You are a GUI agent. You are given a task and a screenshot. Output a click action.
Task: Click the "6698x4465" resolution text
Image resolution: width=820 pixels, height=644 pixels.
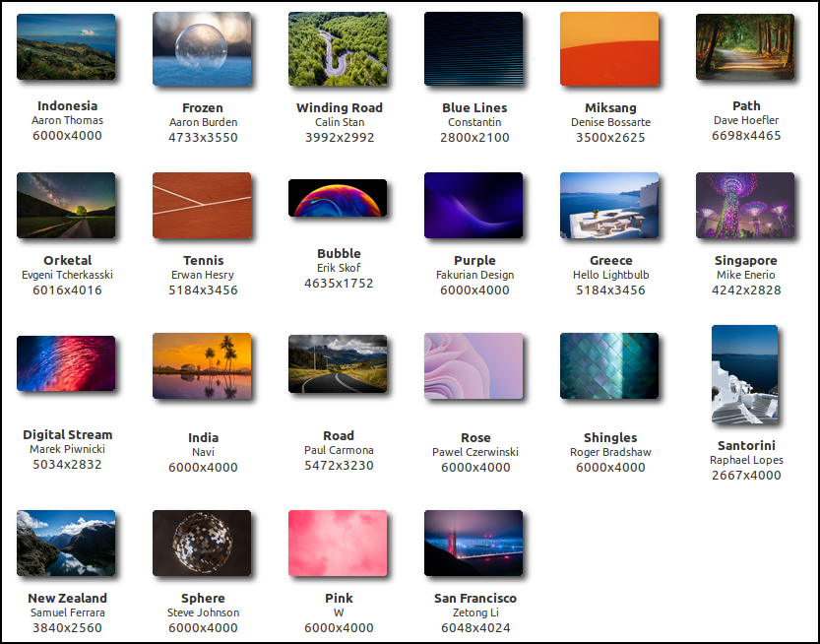pyautogui.click(x=746, y=136)
